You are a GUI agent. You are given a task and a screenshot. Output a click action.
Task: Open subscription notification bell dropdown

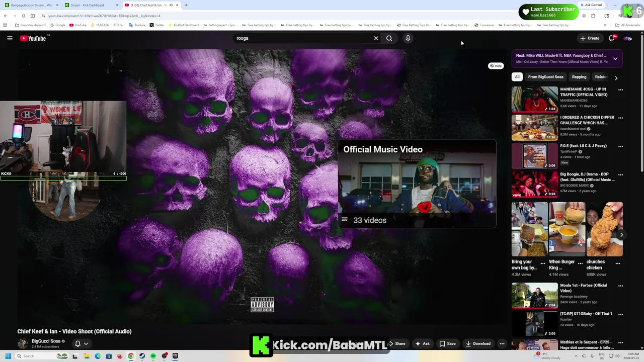(81, 344)
